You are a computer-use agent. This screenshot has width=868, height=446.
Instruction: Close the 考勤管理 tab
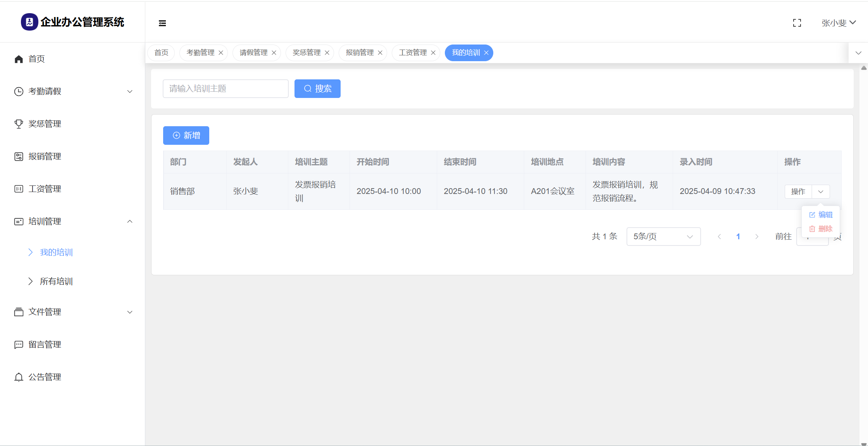[x=221, y=53]
